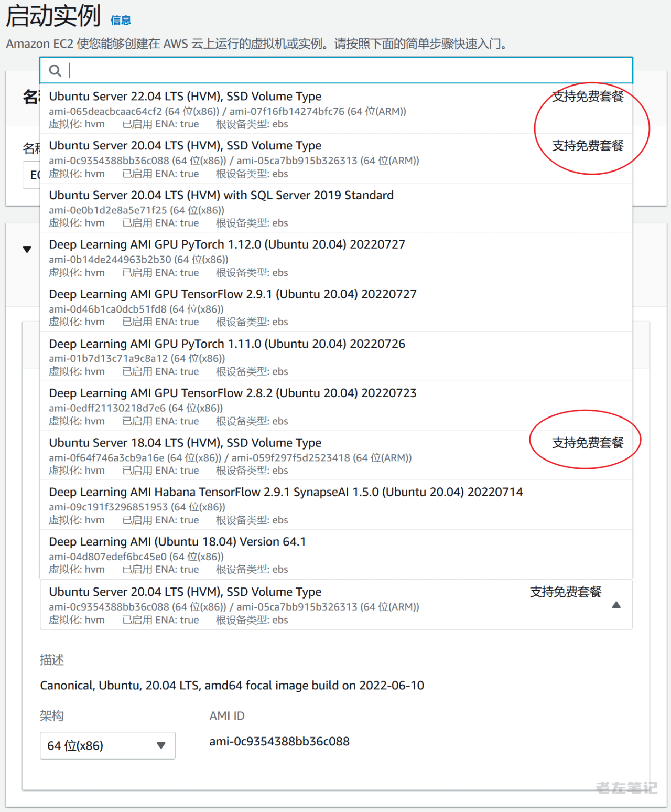Viewport: 671px width, 812px height.
Task: Collapse the selected AMI combo box arrow
Action: (616, 605)
